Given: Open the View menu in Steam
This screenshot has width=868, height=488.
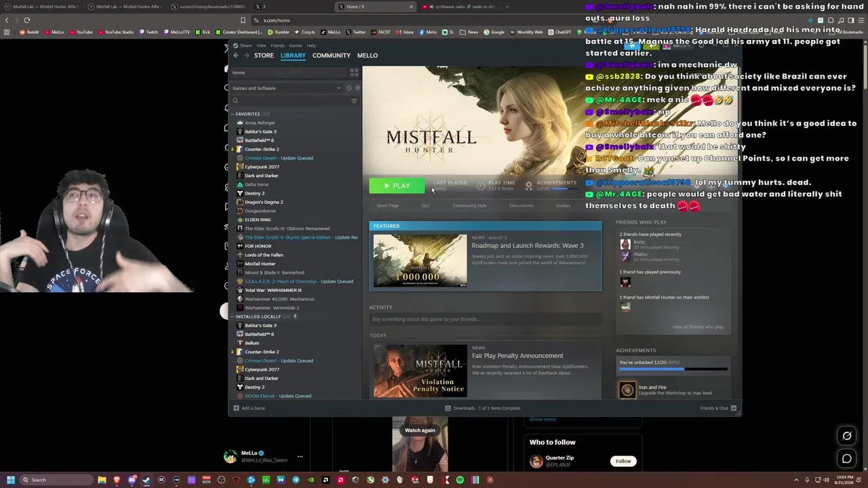Looking at the screenshot, I should (261, 45).
